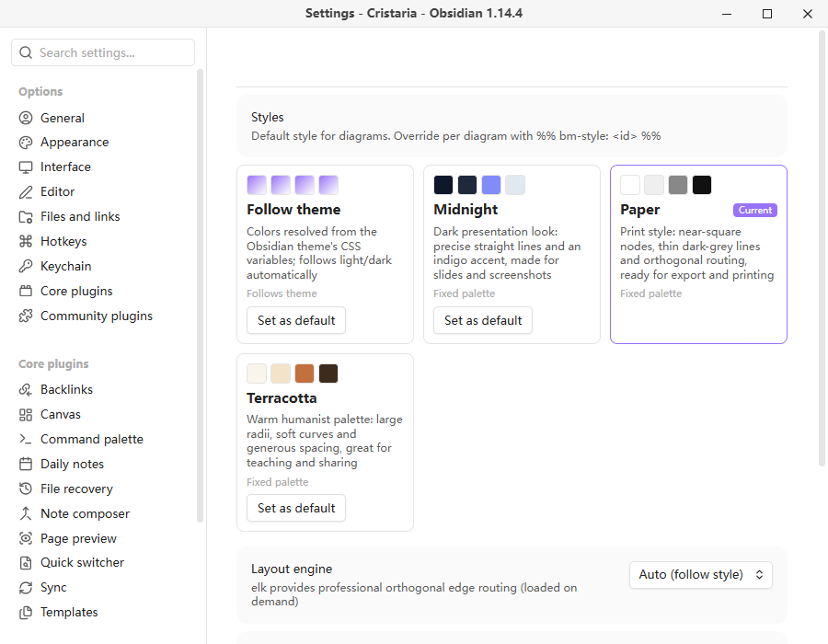This screenshot has width=828, height=644.
Task: Click the Appearance palette icon
Action: (x=26, y=143)
